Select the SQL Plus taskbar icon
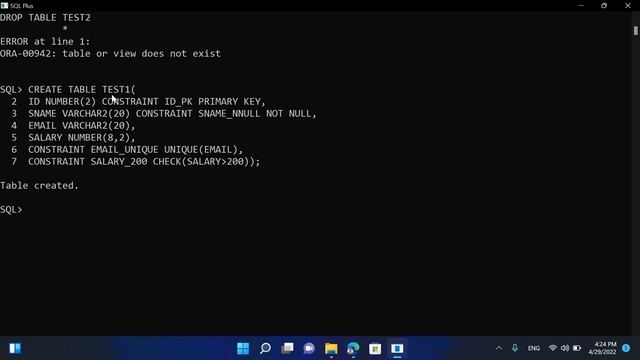640x360 pixels. (x=397, y=348)
